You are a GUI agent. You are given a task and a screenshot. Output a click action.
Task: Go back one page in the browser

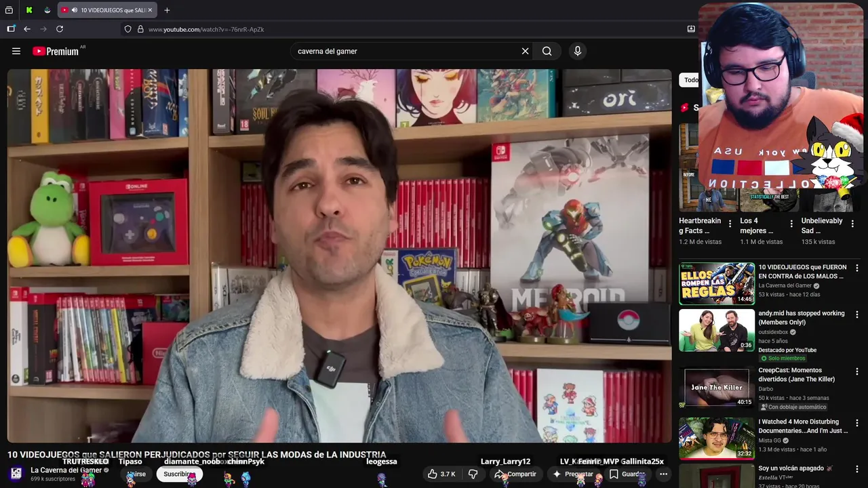(x=27, y=29)
